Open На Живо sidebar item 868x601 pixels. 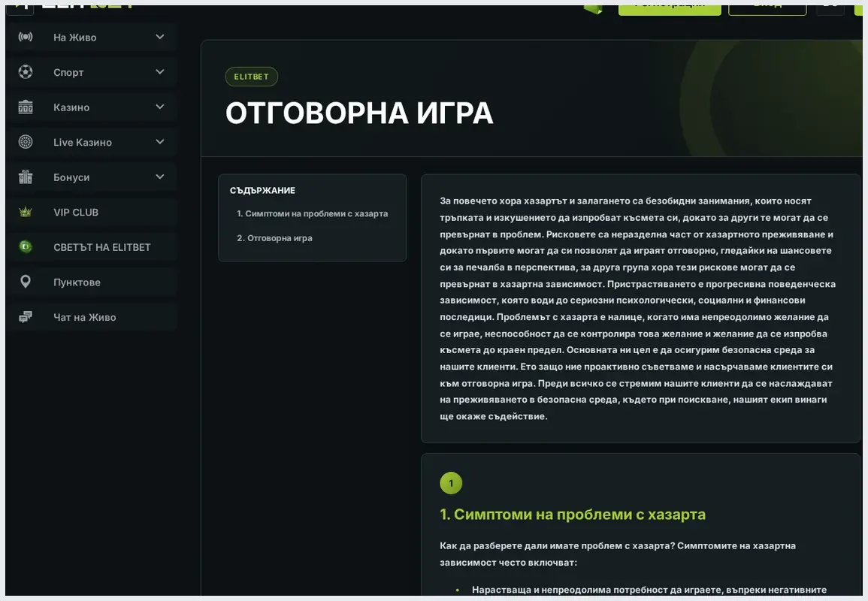pos(92,37)
